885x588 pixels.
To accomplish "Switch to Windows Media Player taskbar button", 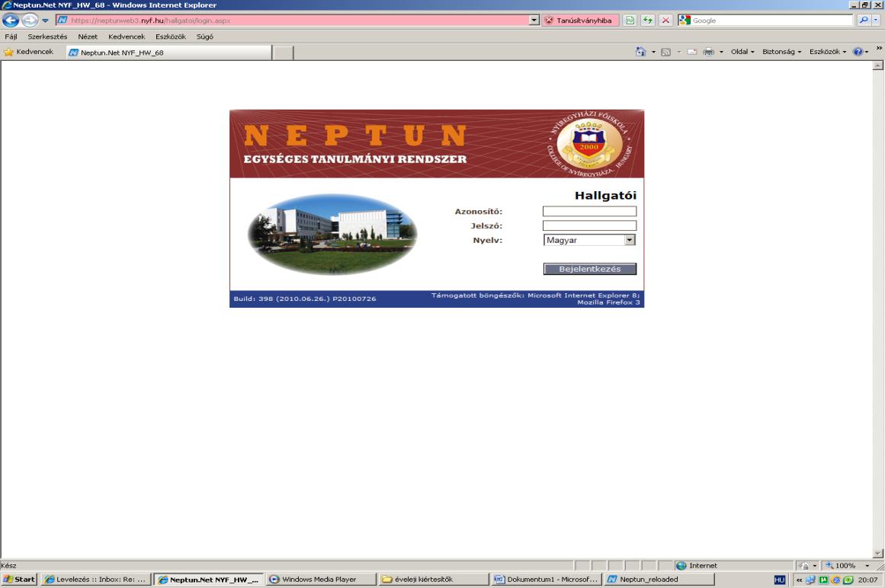I will (321, 579).
